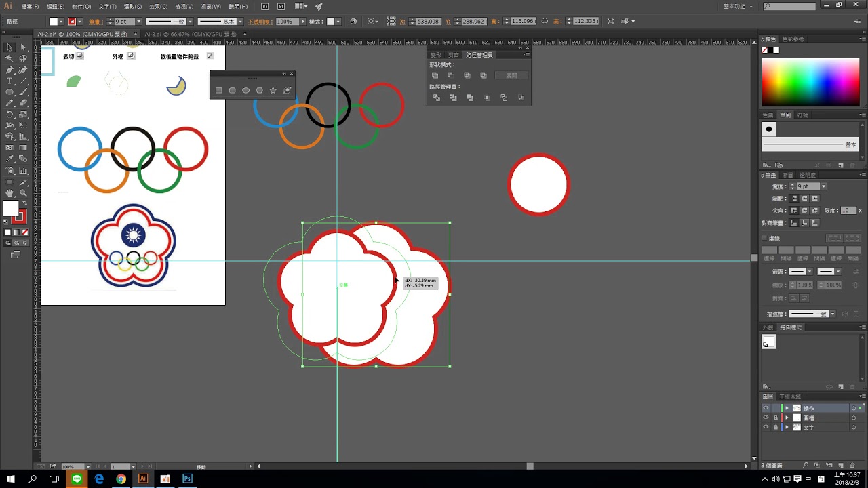Select the rounded rectangle in floating tool strip

[x=233, y=90]
